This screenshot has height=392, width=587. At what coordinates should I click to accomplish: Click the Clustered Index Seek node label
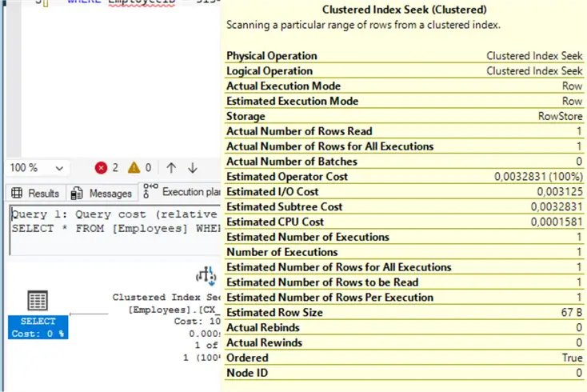pos(166,298)
